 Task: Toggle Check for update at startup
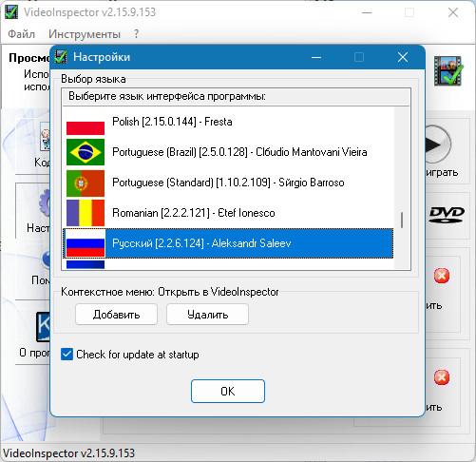coord(67,355)
